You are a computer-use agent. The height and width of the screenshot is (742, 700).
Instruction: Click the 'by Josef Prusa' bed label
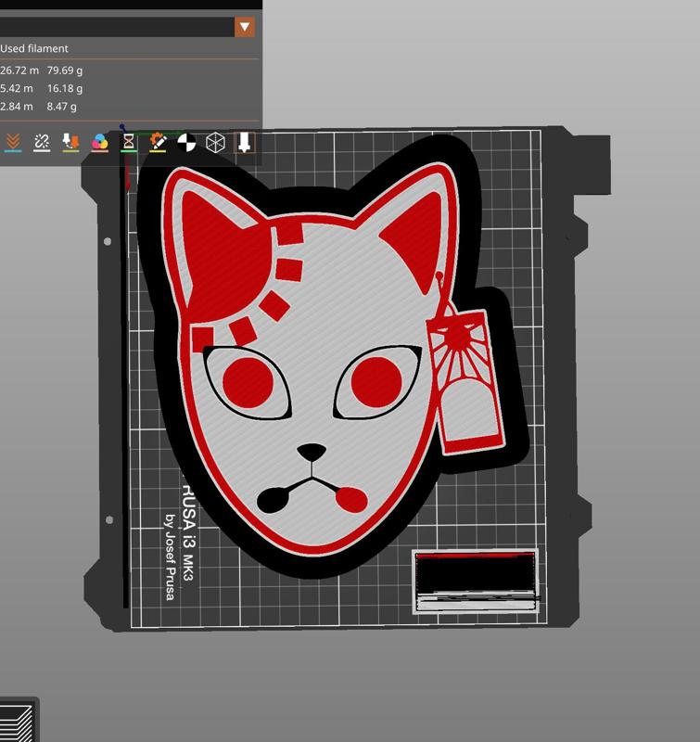click(169, 556)
